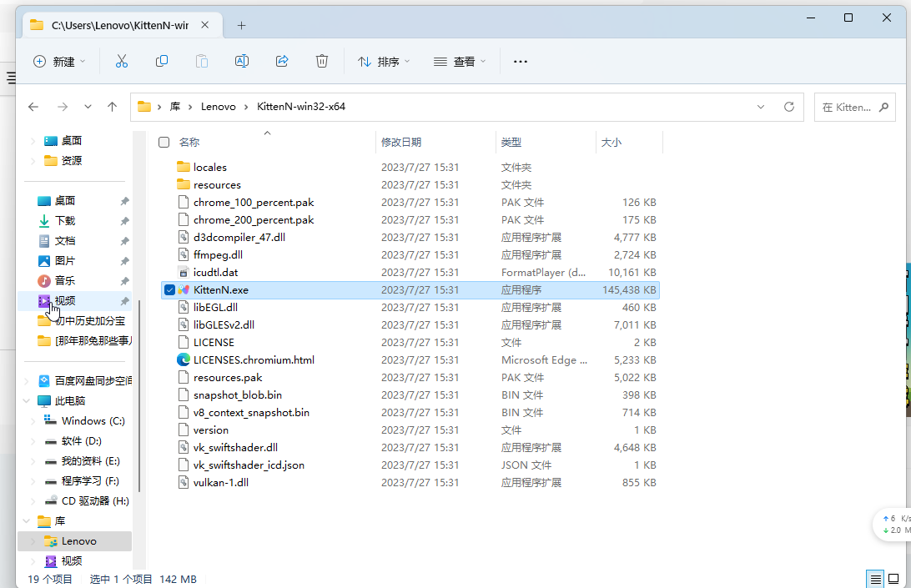
Task: Click the KittenN.exe application icon
Action: (x=184, y=290)
